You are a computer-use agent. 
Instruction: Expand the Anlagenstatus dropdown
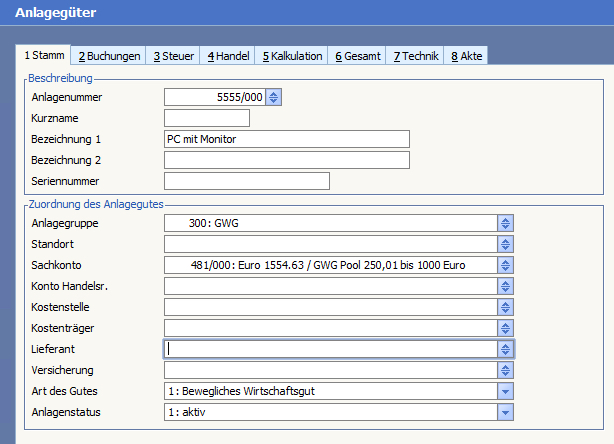pyautogui.click(x=506, y=412)
